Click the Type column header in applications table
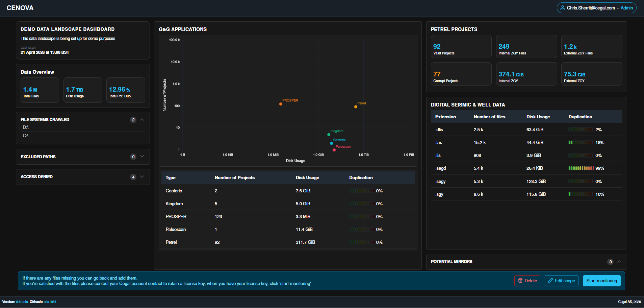This screenshot has width=644, height=308. pyautogui.click(x=171, y=177)
